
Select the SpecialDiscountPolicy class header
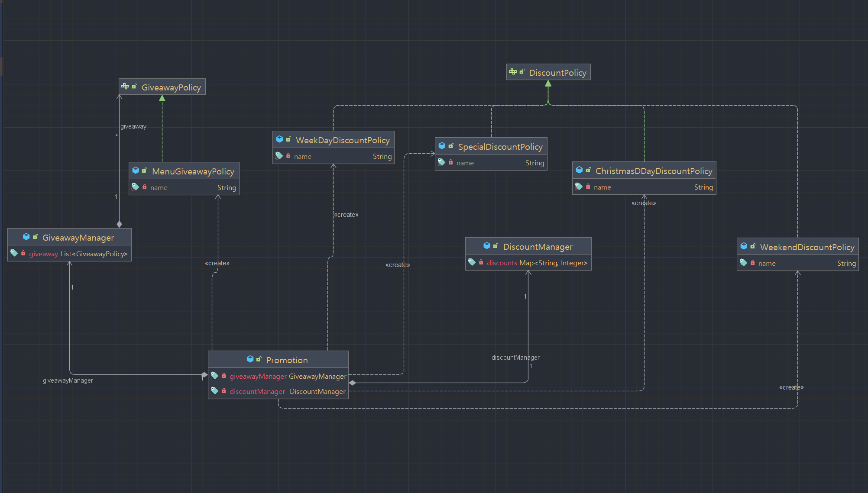pos(500,146)
